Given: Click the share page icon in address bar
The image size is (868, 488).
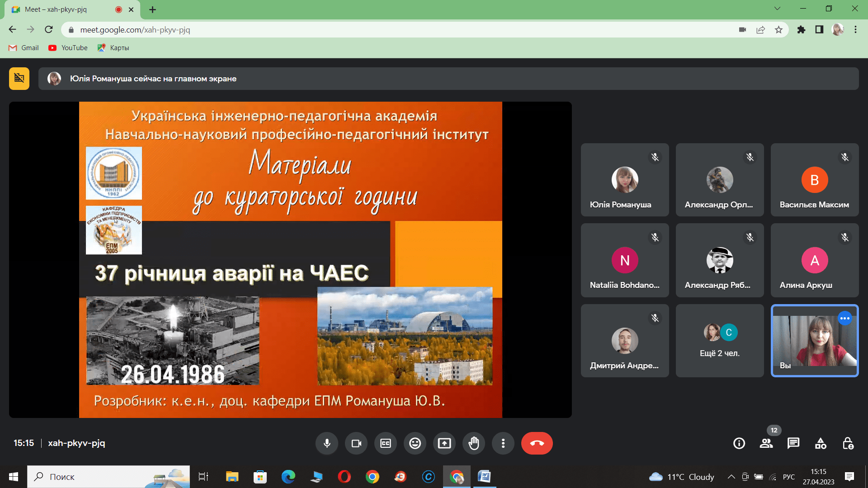Looking at the screenshot, I should [x=760, y=30].
